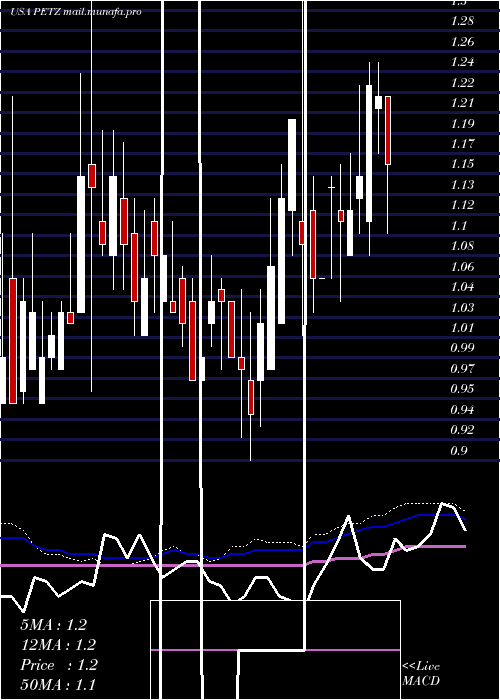Viewport: 500px width, 700px height.
Task: Click the USA PETZ mail.munafa.pro title text
Action: click(x=75, y=12)
